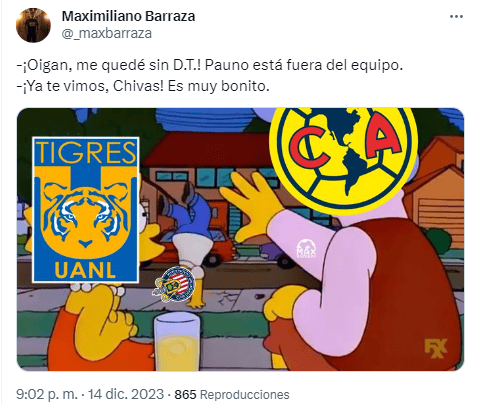
Task: Click Maximiliano Barraza's profile avatar
Action: 33,25
